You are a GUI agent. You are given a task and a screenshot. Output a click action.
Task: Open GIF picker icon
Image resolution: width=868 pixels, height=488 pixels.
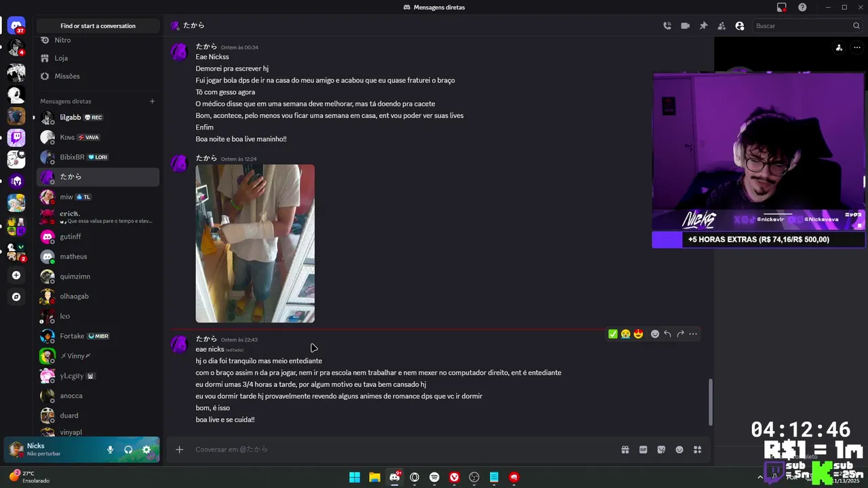point(644,449)
